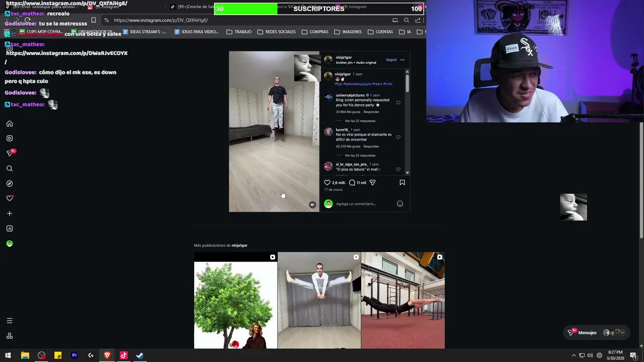This screenshot has width=644, height=362.
Task: Open the TikTok app in the taskbar
Action: click(x=124, y=355)
